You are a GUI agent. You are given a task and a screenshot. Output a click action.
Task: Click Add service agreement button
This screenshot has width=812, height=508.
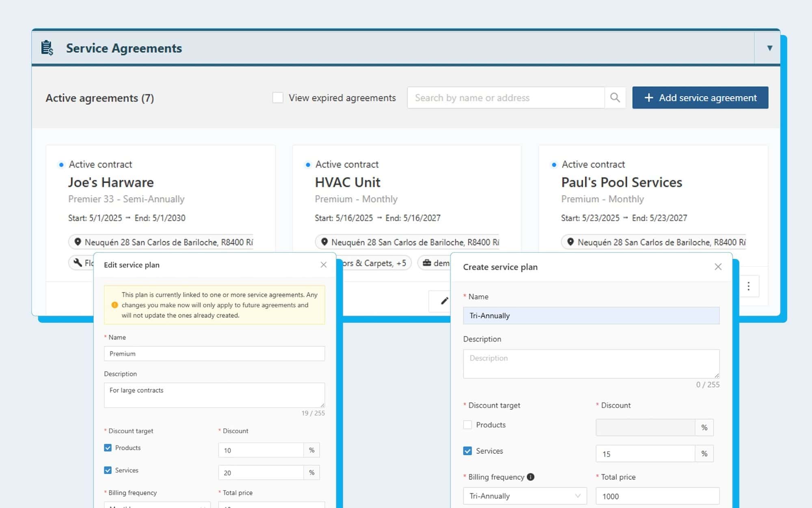pyautogui.click(x=700, y=98)
